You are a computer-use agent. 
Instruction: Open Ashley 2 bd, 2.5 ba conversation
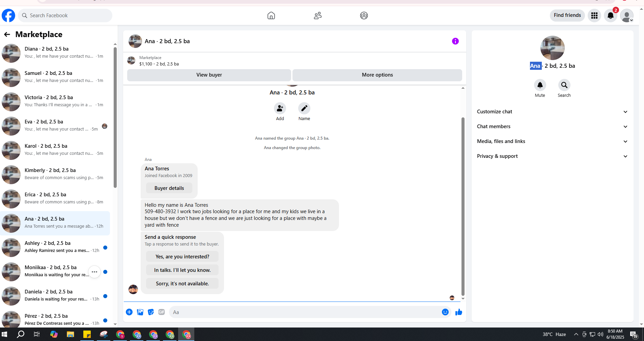click(x=55, y=247)
